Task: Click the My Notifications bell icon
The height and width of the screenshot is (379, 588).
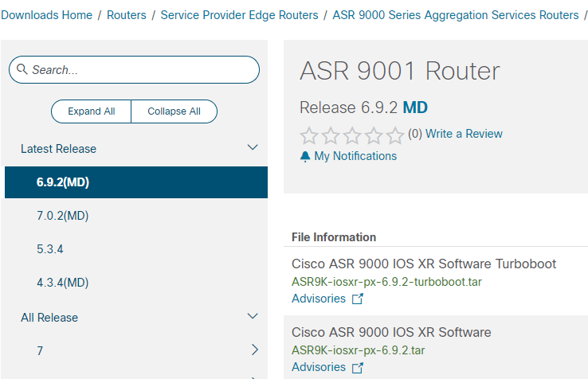Action: pyautogui.click(x=305, y=156)
